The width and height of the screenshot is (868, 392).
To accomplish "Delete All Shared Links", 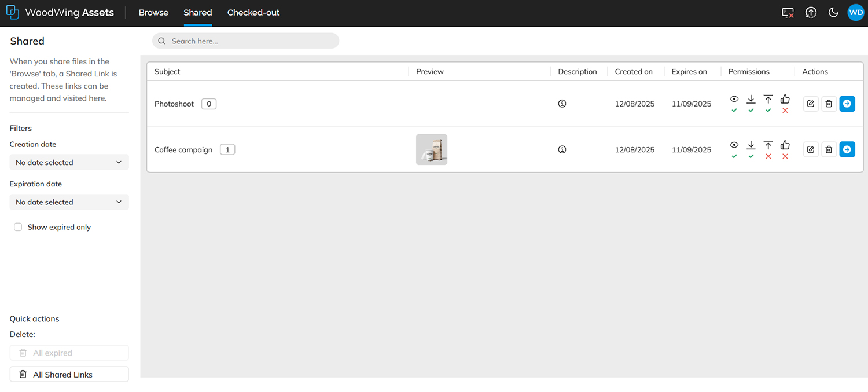I will [69, 374].
